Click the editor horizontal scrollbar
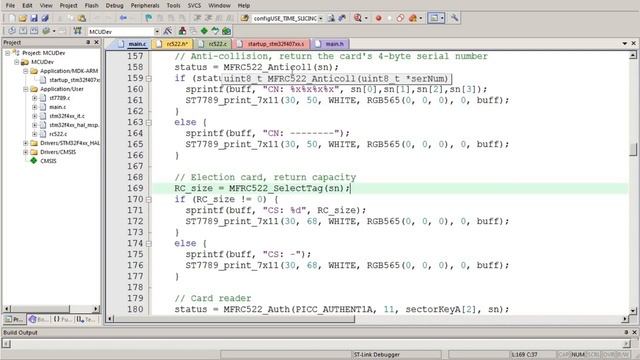The image size is (640, 360). pos(234,319)
